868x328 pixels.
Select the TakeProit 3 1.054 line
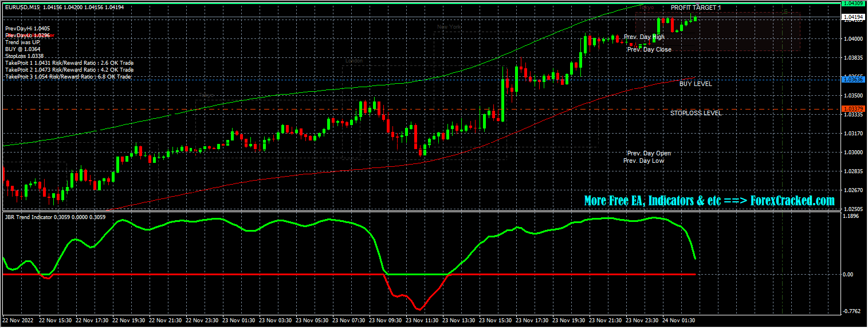tap(68, 76)
